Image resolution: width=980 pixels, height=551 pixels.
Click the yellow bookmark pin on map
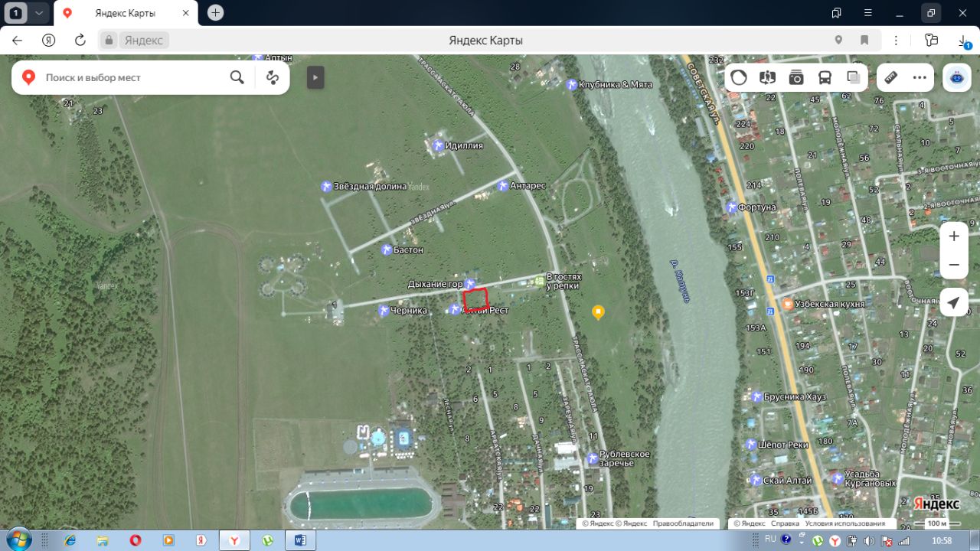[598, 311]
